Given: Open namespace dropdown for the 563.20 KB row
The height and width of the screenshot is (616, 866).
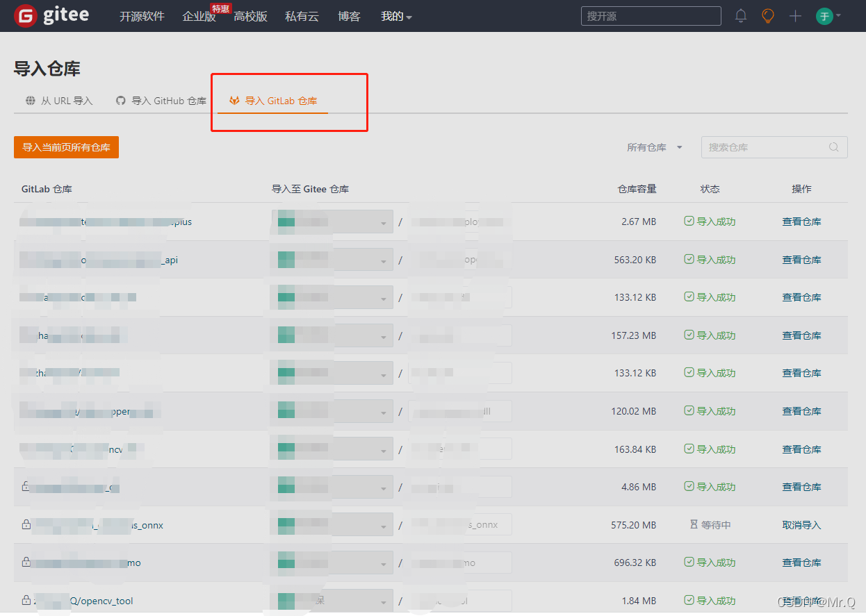Looking at the screenshot, I should tap(332, 260).
